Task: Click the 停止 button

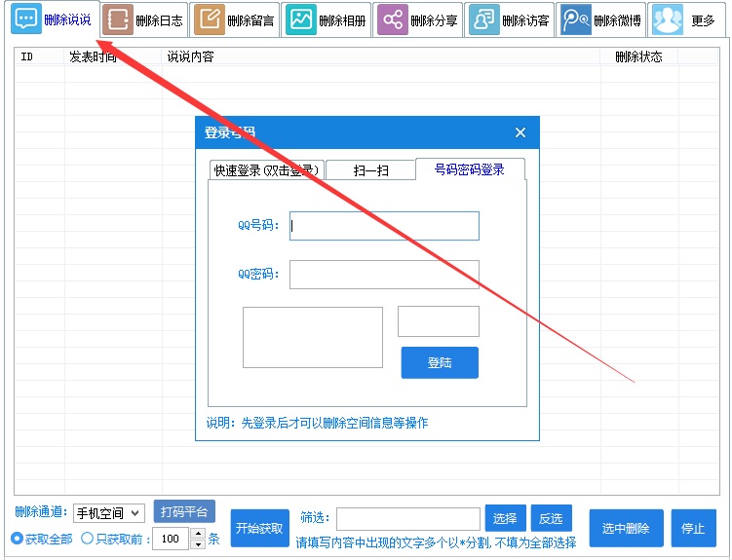Action: pos(694,528)
